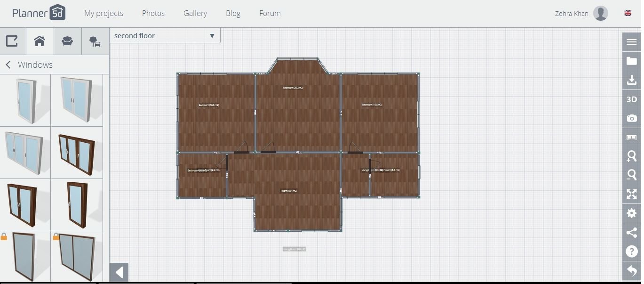
Task: Open My projects page
Action: [103, 13]
